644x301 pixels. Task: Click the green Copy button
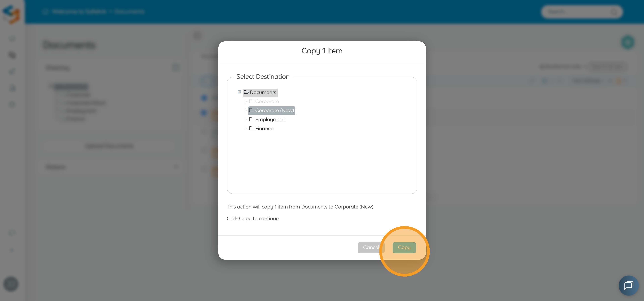pos(404,247)
